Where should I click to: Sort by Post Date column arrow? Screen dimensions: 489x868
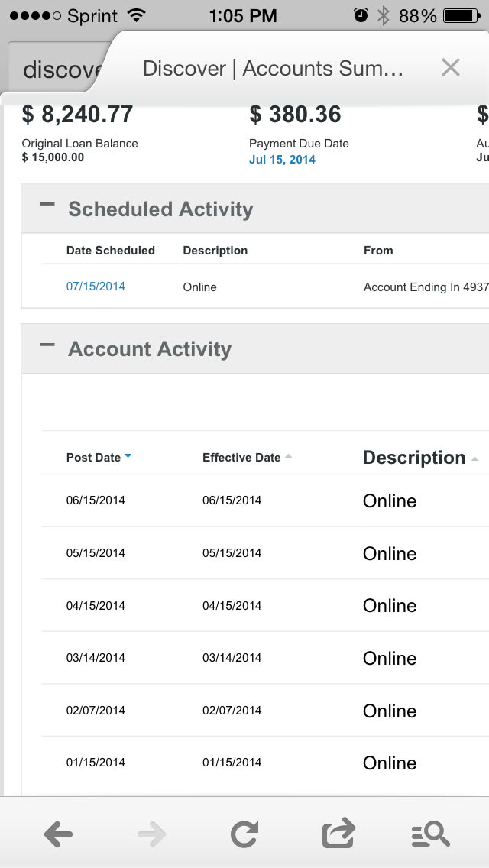coord(128,456)
